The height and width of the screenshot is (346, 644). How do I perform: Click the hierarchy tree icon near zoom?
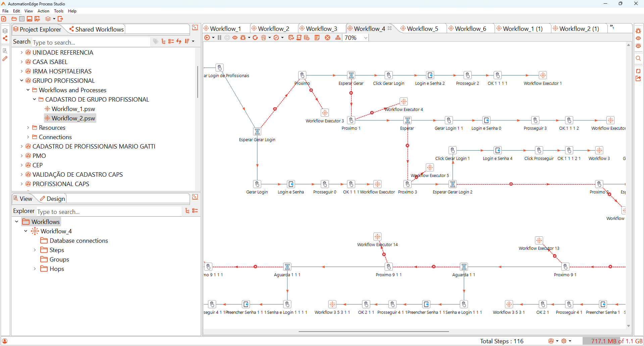[338, 38]
